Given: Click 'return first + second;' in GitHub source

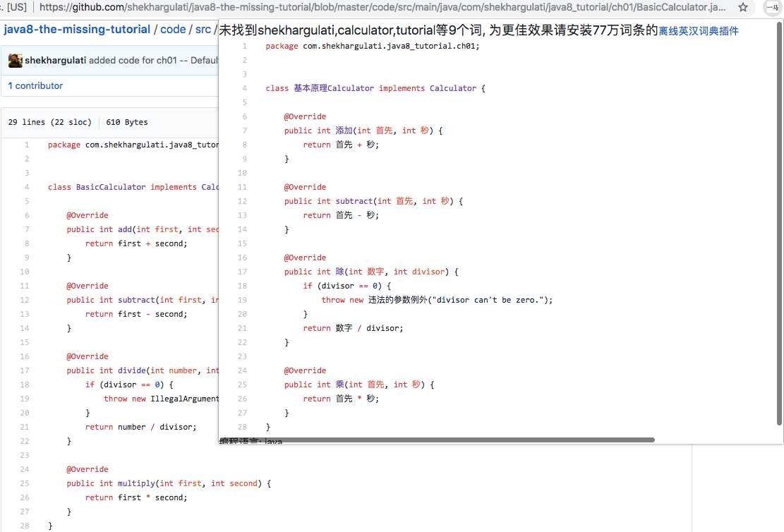Looking at the screenshot, I should click(136, 243).
